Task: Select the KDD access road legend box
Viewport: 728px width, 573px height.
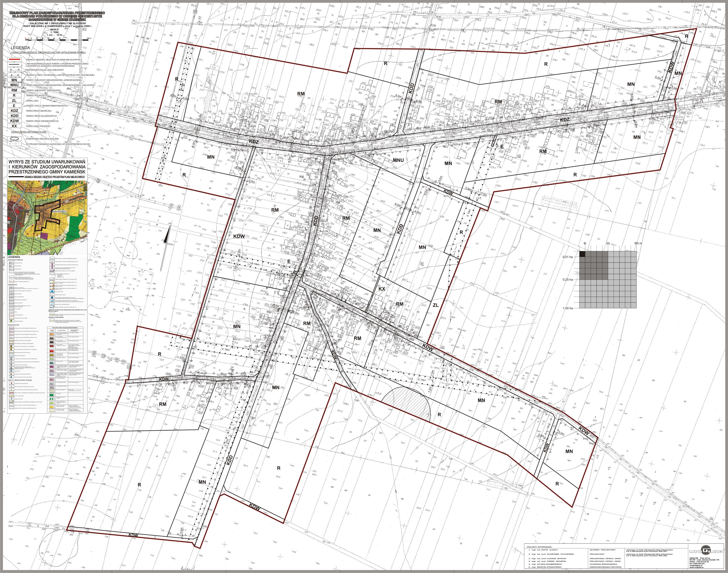Action: coord(14,116)
